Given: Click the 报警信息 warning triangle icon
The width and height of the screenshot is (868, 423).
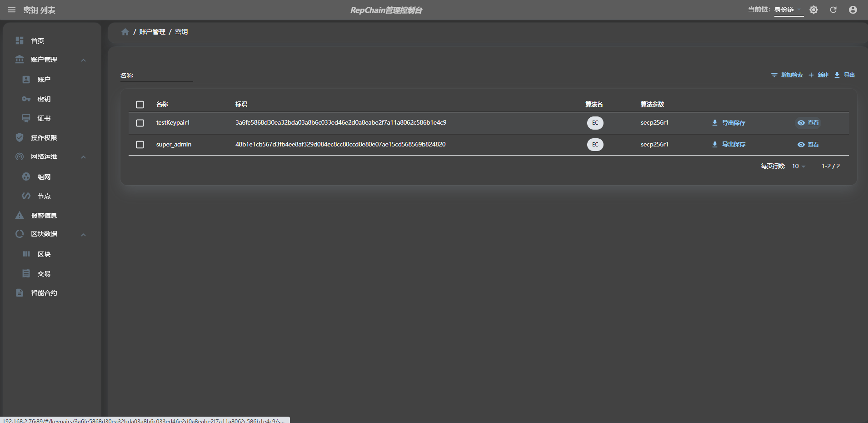Looking at the screenshot, I should coord(20,215).
